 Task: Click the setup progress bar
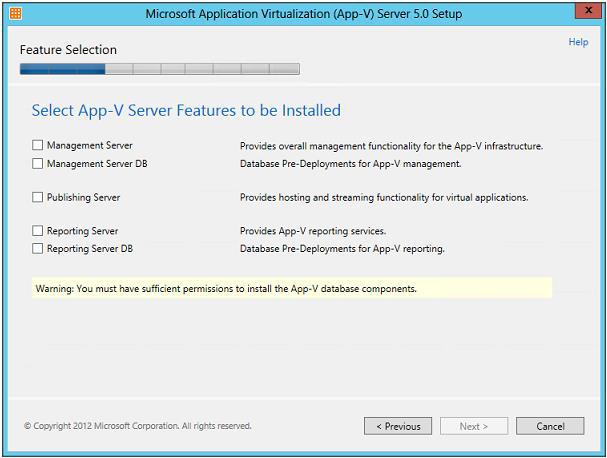click(x=159, y=69)
